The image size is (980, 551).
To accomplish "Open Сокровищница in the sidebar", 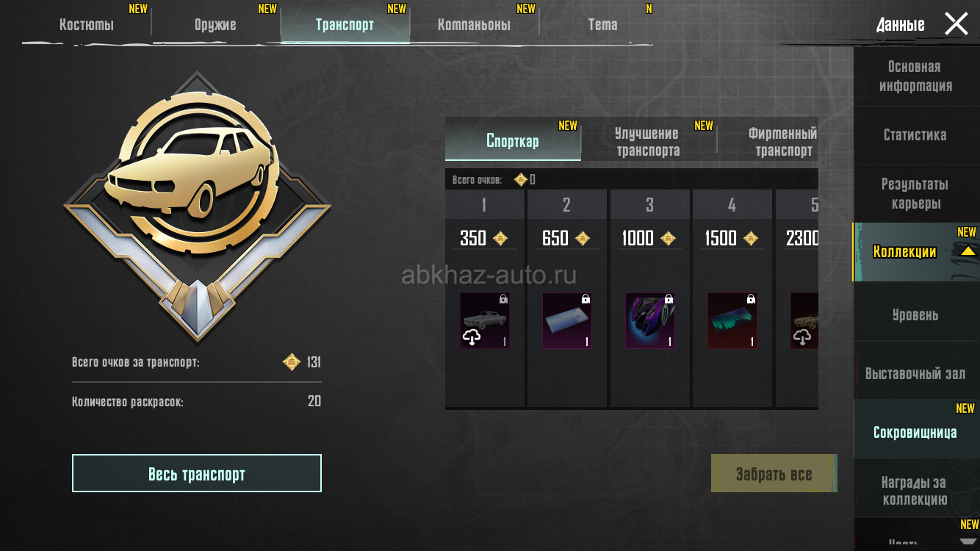I will 915,431.
